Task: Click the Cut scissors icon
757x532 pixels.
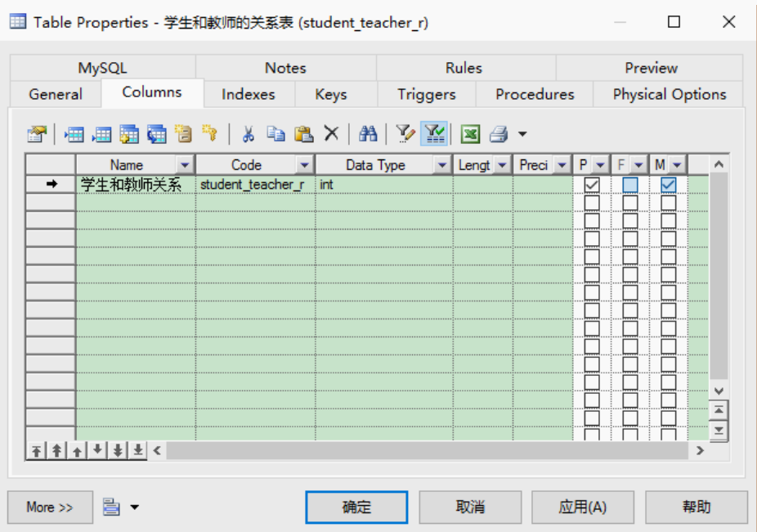Action: coord(249,134)
